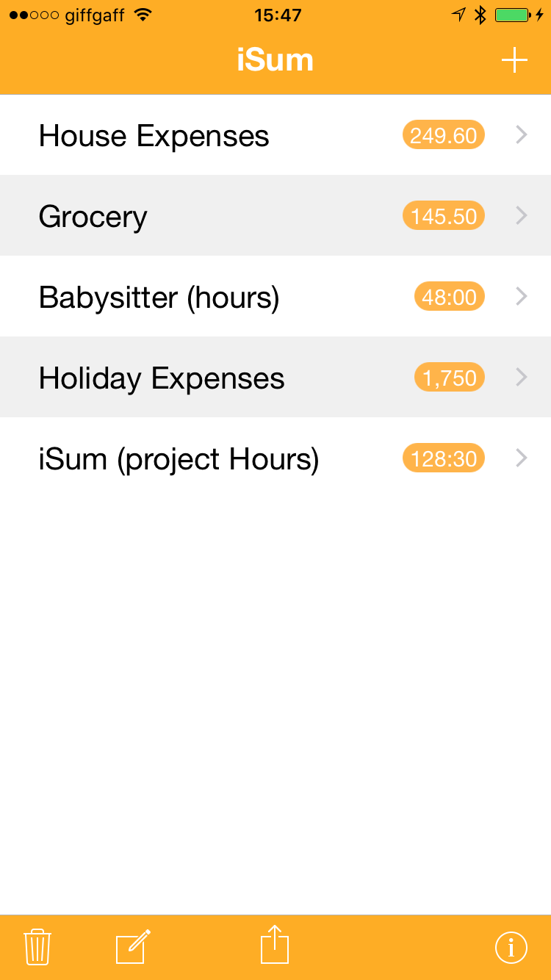Tap the iSum title header
This screenshot has height=980, width=551.
point(275,60)
